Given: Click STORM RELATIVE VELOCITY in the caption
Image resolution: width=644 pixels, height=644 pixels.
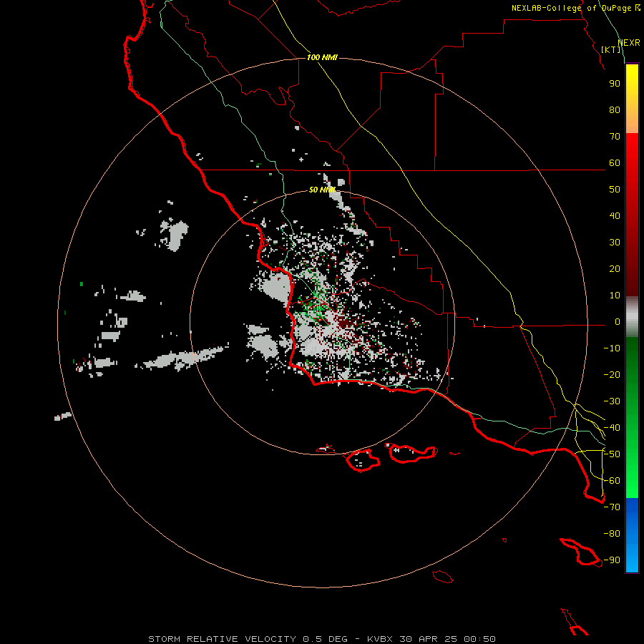Looking at the screenshot, I should 222,639.
